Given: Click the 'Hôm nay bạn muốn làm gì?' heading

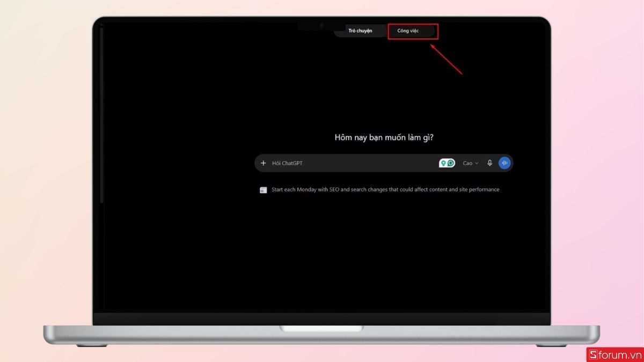Looking at the screenshot, I should pos(384,137).
